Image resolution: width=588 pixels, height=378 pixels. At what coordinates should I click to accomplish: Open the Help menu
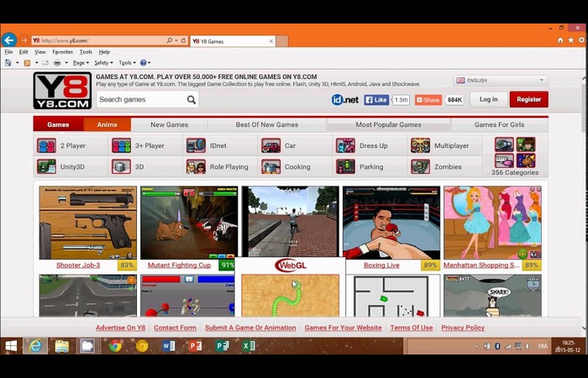104,52
